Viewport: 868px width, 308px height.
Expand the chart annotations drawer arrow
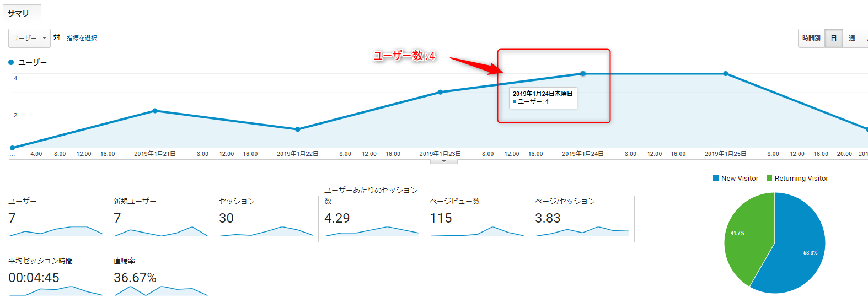(444, 161)
